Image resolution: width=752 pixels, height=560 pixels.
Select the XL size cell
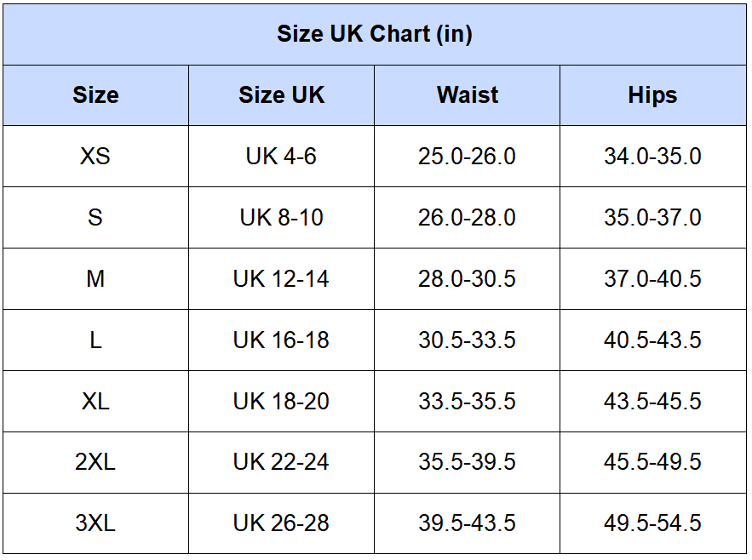[x=95, y=402]
